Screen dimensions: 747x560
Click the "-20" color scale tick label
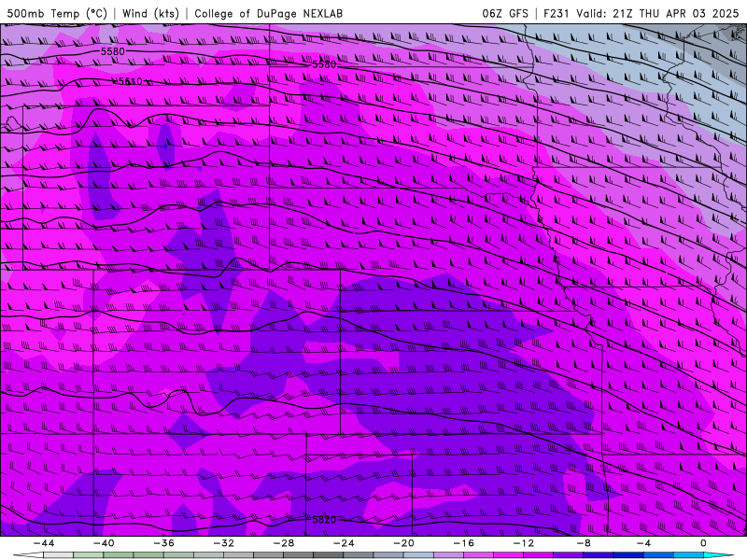pyautogui.click(x=404, y=543)
